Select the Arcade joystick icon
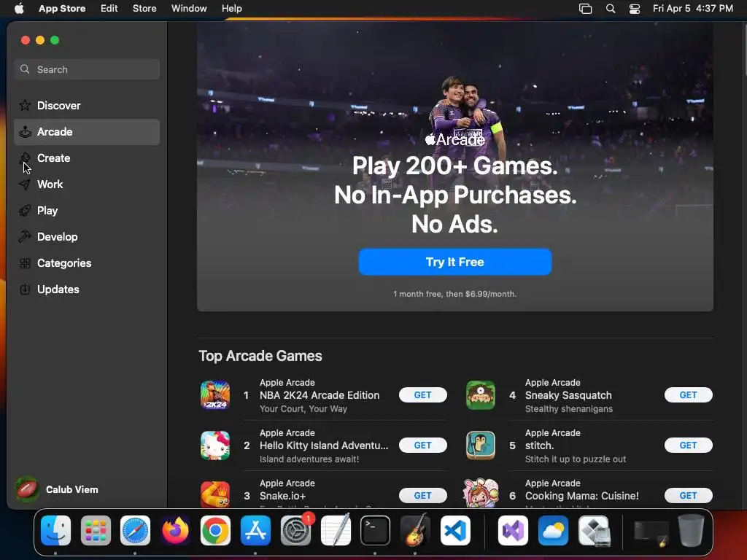Image resolution: width=747 pixels, height=560 pixels. click(x=25, y=132)
